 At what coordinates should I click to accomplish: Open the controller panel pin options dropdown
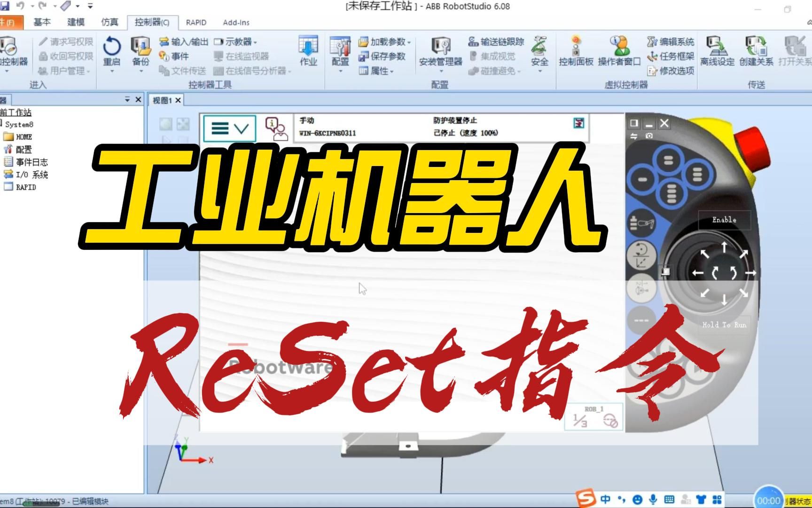pos(127,99)
